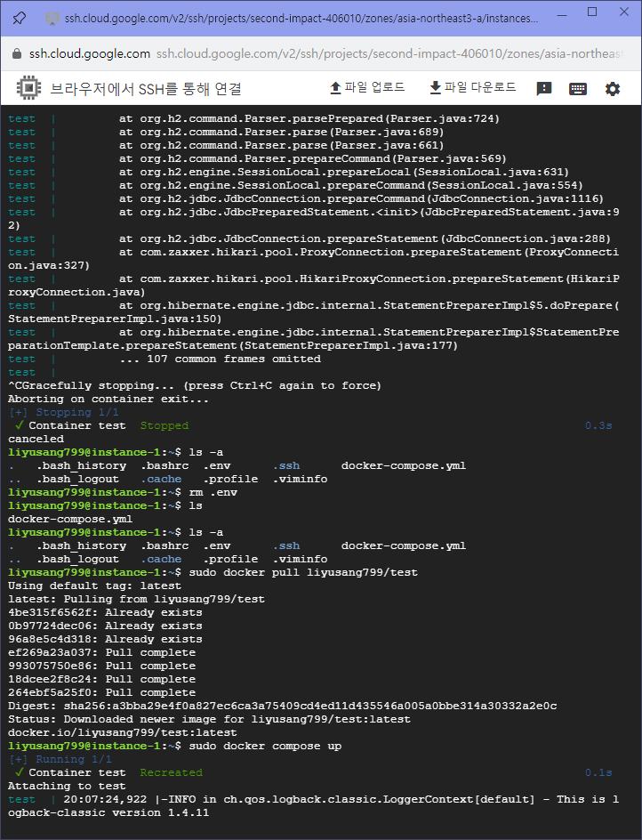Click the '107 common frames omitted' line

click(220, 359)
